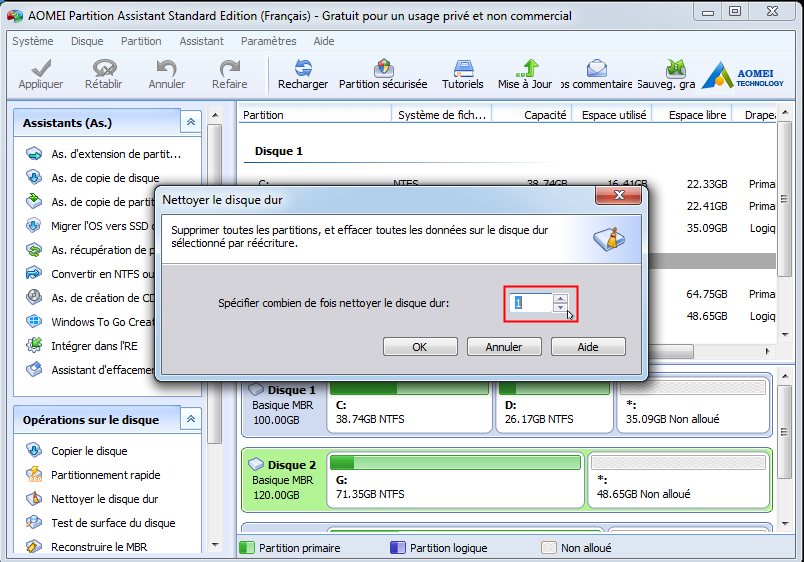
Task: Select the Disque 1 disk header
Action: click(284, 407)
